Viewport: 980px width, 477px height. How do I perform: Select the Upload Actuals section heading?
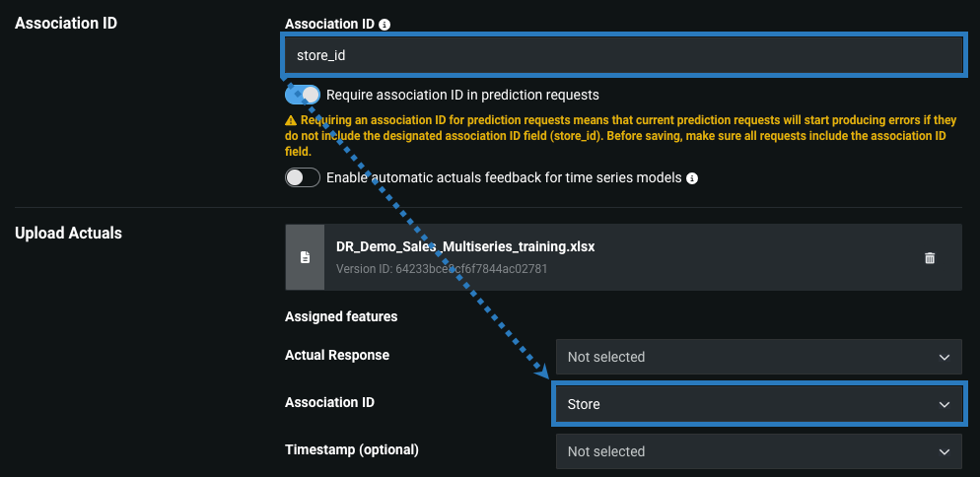click(x=69, y=234)
